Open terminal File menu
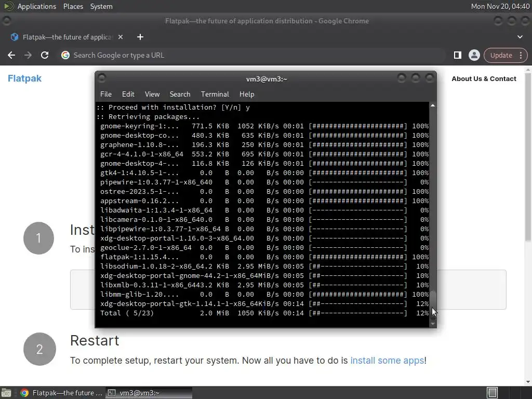The height and width of the screenshot is (399, 532). [106, 95]
